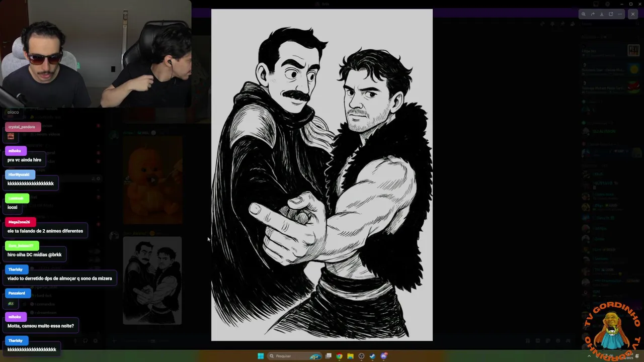Screen dimensions: 644x362
Task: Click chat message "hiro olha DC midias @brkk"
Action: tap(34, 254)
